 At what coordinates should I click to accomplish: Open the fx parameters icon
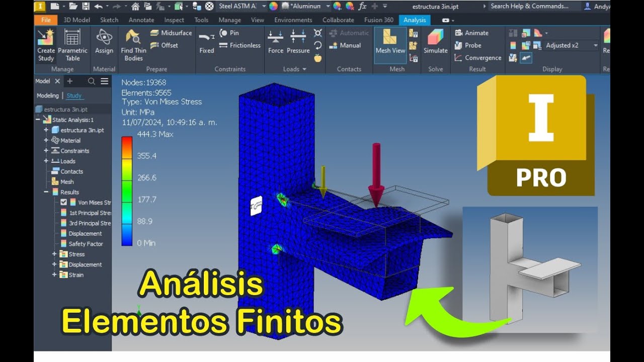362,6
